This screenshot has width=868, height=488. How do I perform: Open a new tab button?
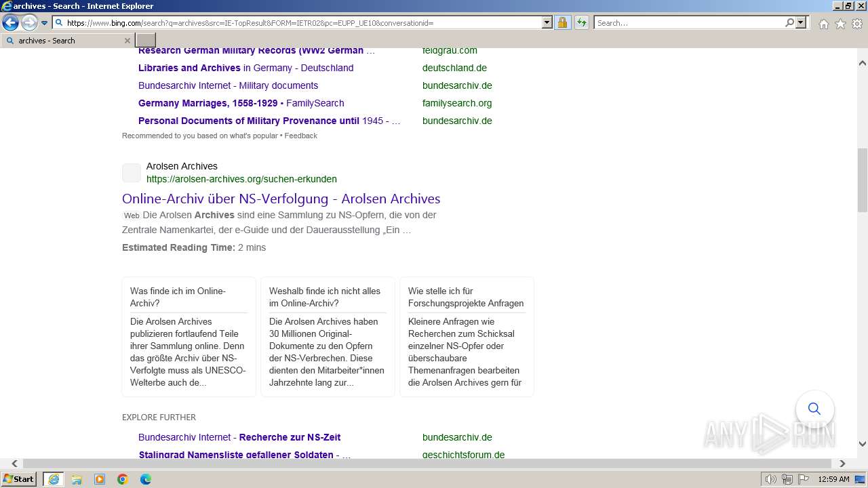click(146, 41)
